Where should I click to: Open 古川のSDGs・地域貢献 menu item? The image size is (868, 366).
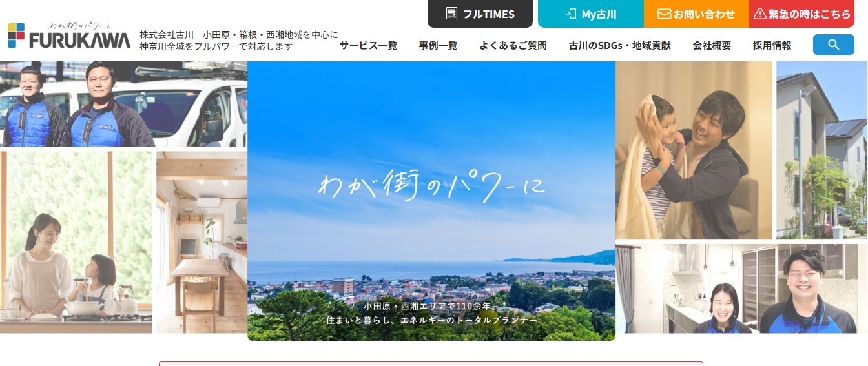coord(619,45)
